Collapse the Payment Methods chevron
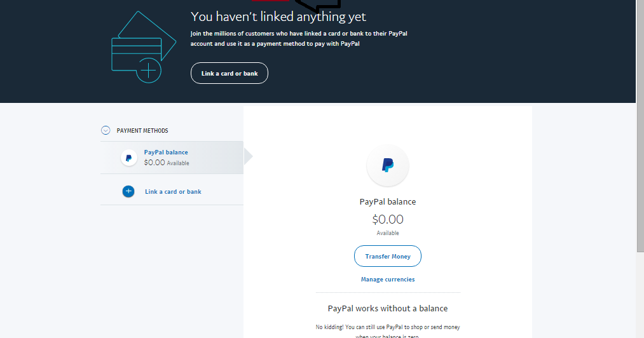644x338 pixels. [106, 130]
